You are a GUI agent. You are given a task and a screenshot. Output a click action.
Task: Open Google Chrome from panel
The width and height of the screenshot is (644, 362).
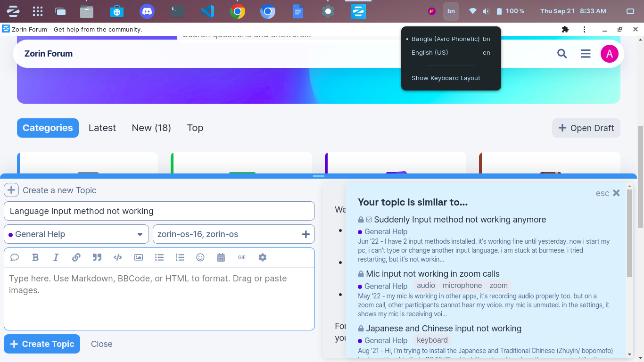(x=238, y=11)
